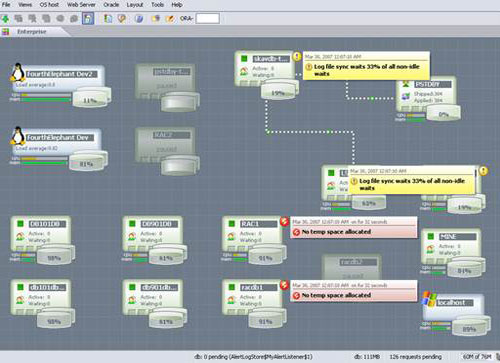Click the highlighted toolbar icon with blue border
500x363 pixels.
point(88,18)
